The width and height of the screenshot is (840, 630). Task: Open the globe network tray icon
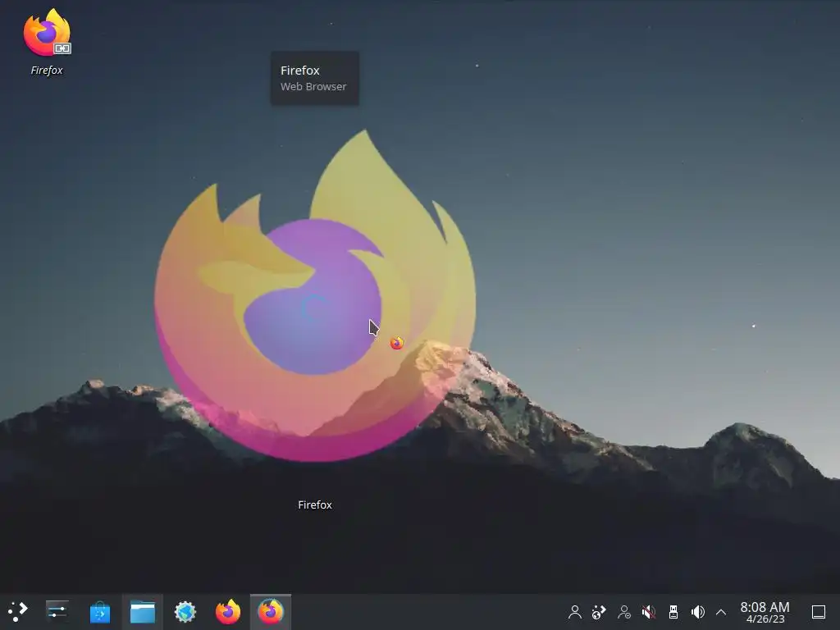(599, 612)
